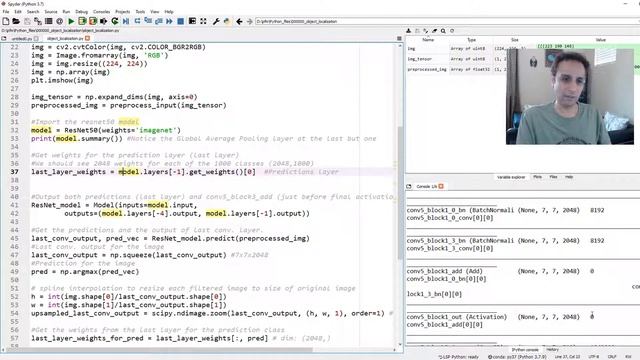Browse editor tabs button left of untitled0.py

tap(4, 38)
